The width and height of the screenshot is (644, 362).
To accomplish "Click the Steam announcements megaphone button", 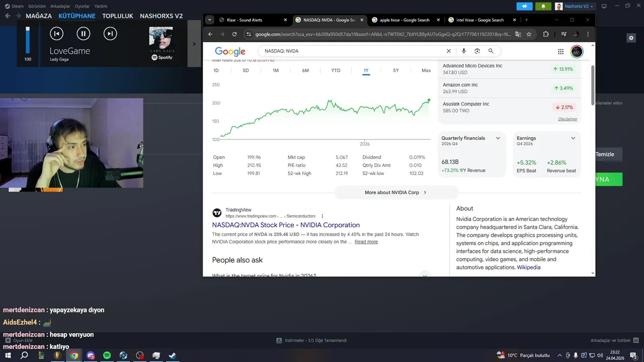I will pos(524,6).
